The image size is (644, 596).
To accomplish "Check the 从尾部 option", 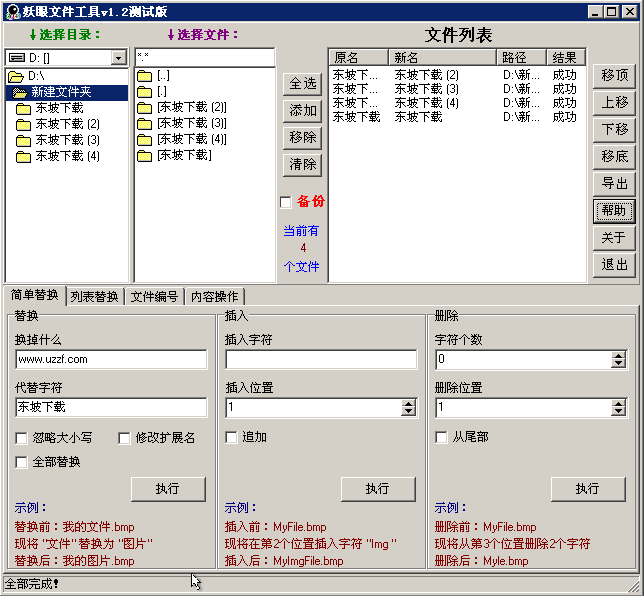I will 441,437.
